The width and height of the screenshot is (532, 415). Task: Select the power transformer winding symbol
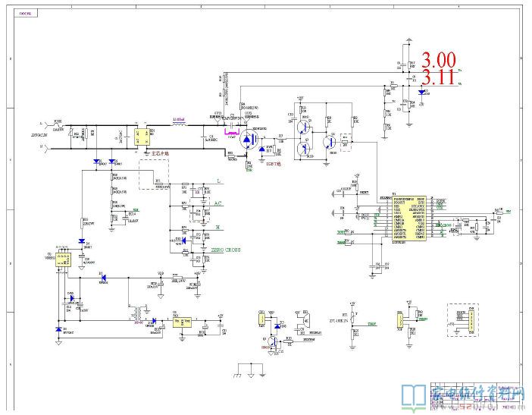139,313
